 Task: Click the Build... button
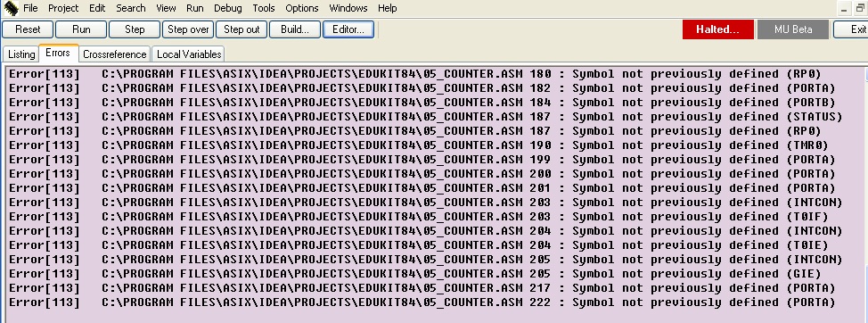[x=295, y=29]
